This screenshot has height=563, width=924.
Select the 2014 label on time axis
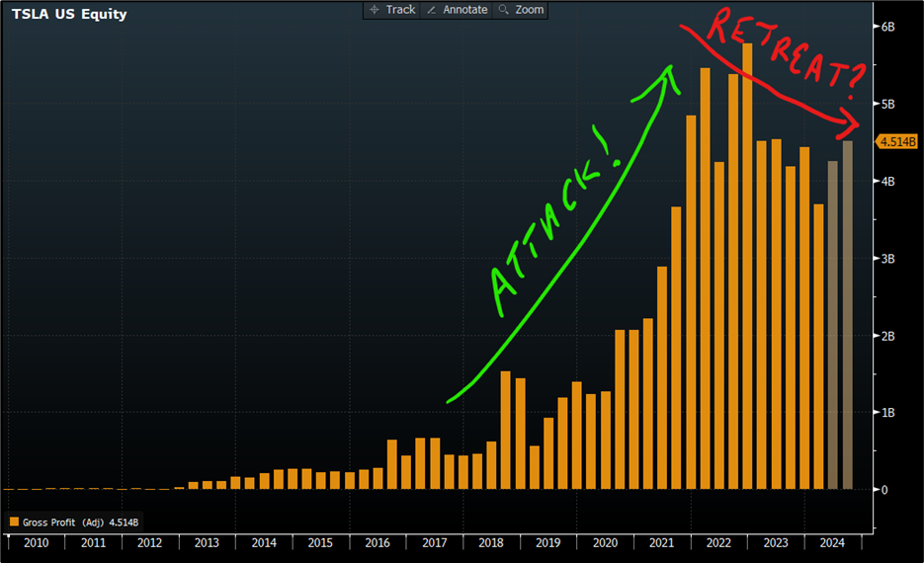pyautogui.click(x=264, y=543)
